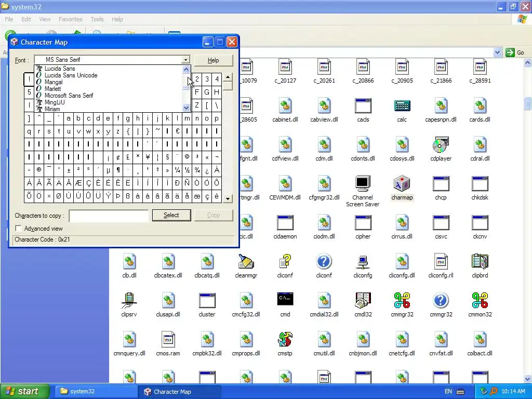The height and width of the screenshot is (399, 532).
Task: Click the Copy button
Action: 214,215
